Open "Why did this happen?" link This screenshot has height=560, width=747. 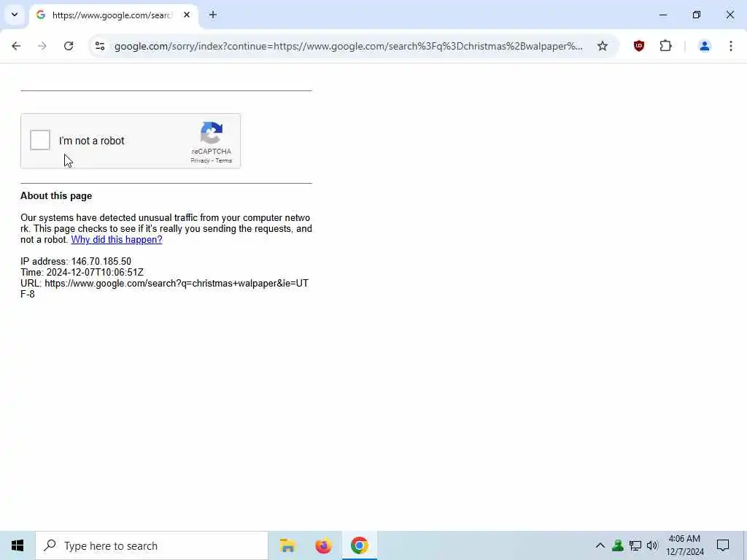tap(117, 239)
